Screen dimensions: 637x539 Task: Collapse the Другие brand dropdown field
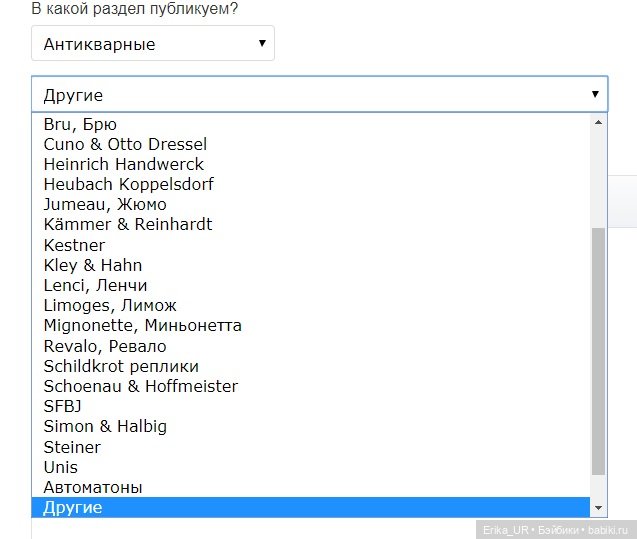318,96
